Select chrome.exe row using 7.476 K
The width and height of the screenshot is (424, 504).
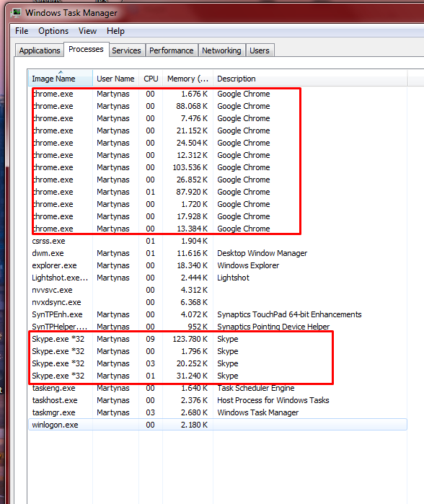click(x=218, y=118)
